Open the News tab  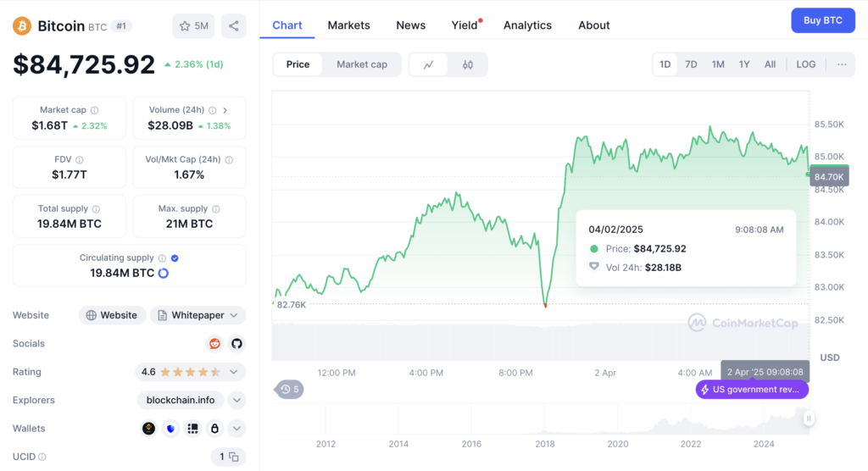411,25
